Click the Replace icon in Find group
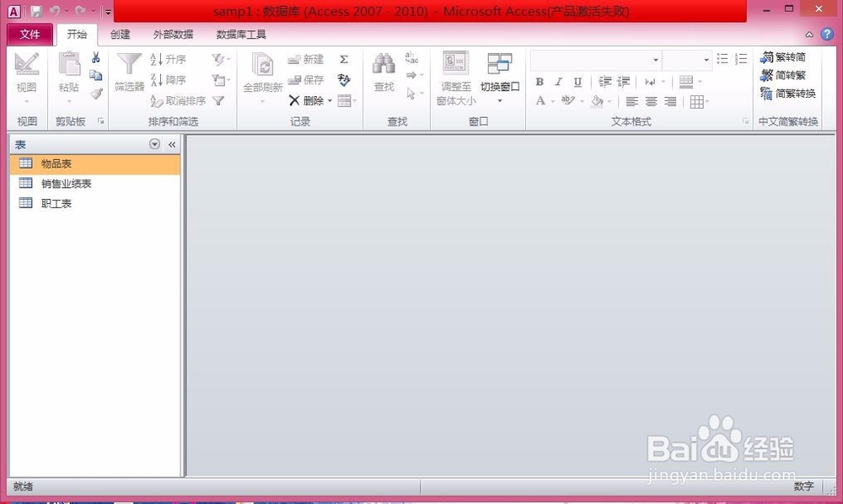843x504 pixels. click(x=411, y=57)
